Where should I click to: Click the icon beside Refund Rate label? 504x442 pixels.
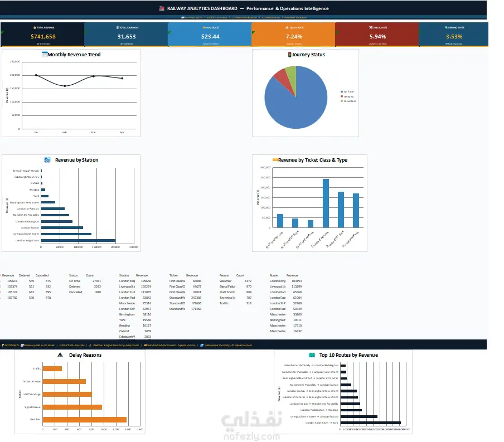tap(446, 28)
